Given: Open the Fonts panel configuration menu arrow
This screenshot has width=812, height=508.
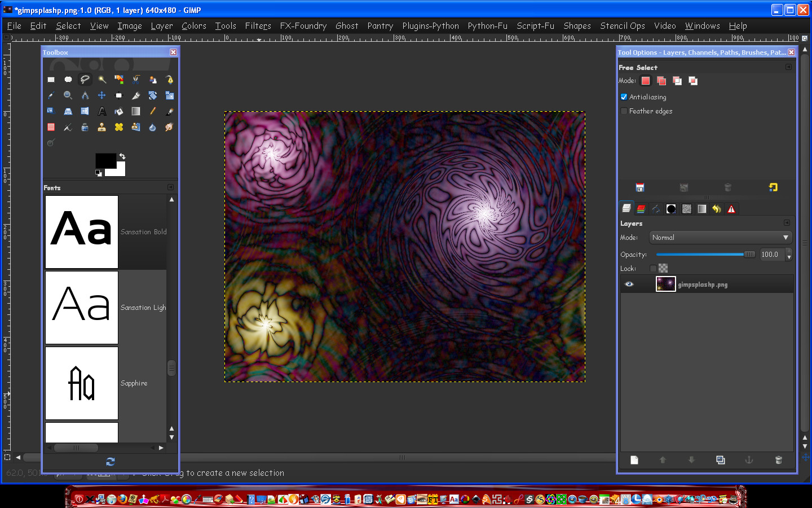Looking at the screenshot, I should (x=171, y=187).
